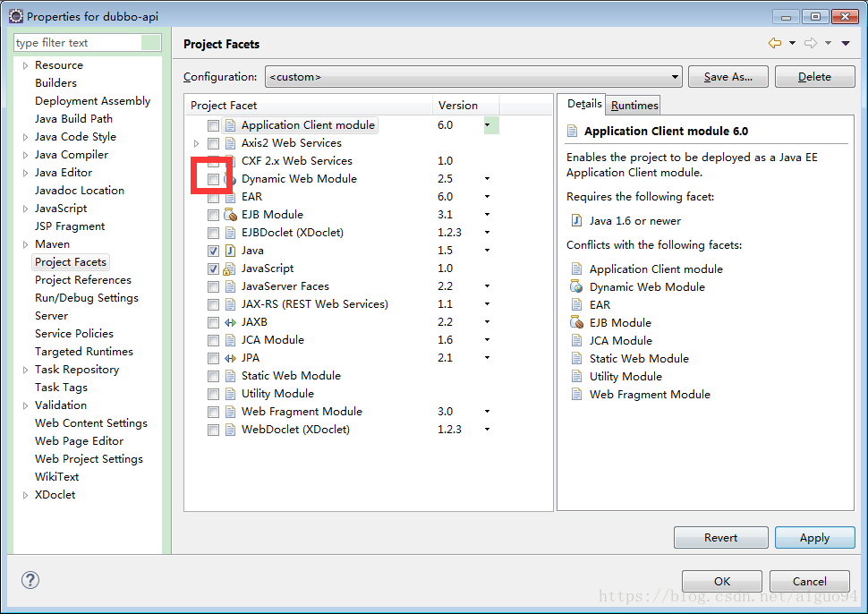
Task: Click the Details header Application Client icon
Action: [573, 132]
